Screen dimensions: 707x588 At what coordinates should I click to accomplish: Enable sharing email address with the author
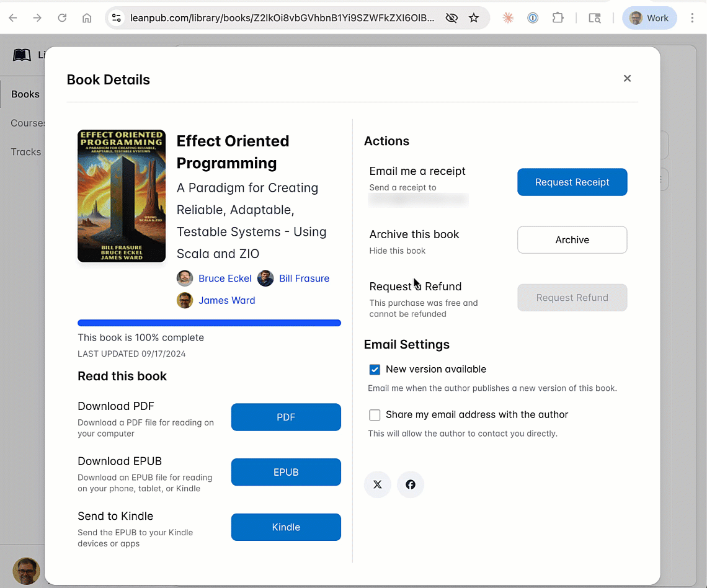point(375,415)
